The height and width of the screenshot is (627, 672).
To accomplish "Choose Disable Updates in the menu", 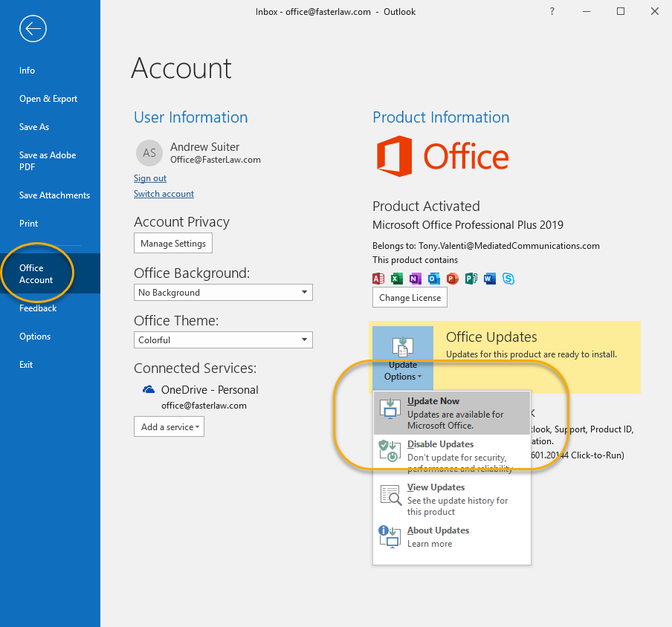I will (452, 455).
